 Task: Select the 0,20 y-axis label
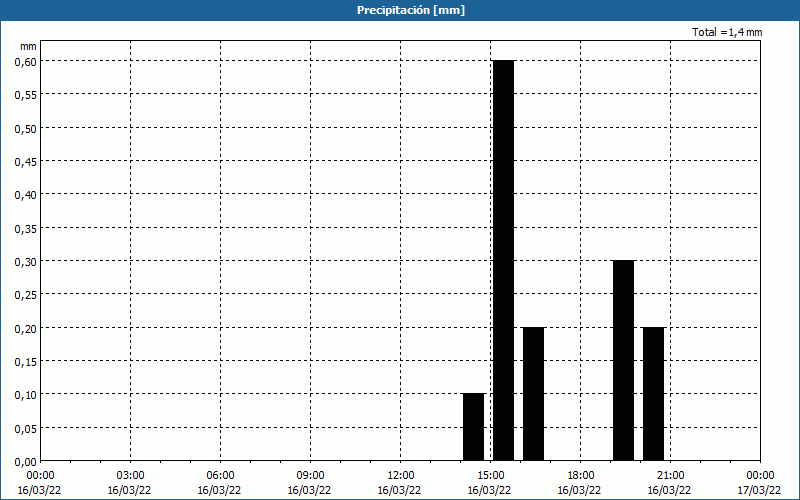tap(26, 328)
